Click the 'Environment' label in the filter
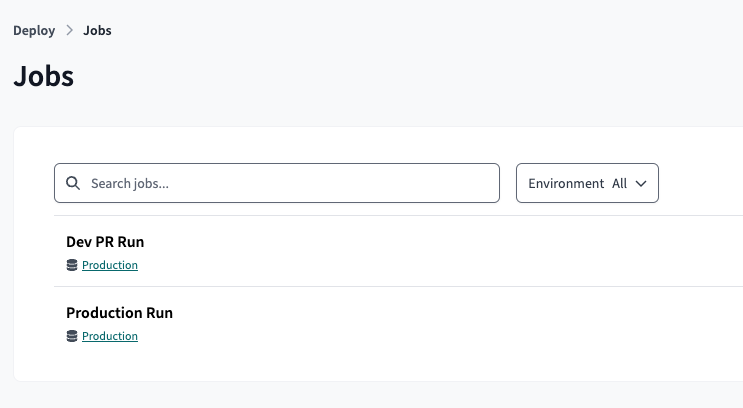 (x=566, y=184)
